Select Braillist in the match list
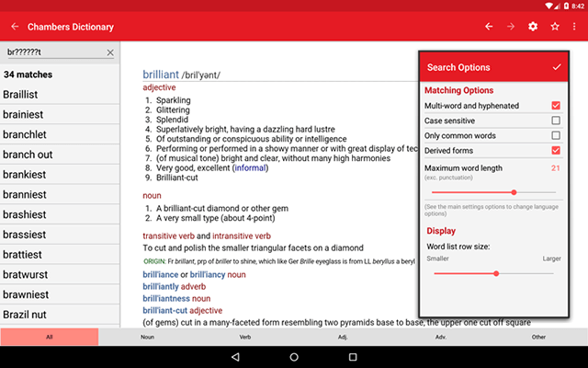Screen dimensions: 588x368 click(x=60, y=94)
